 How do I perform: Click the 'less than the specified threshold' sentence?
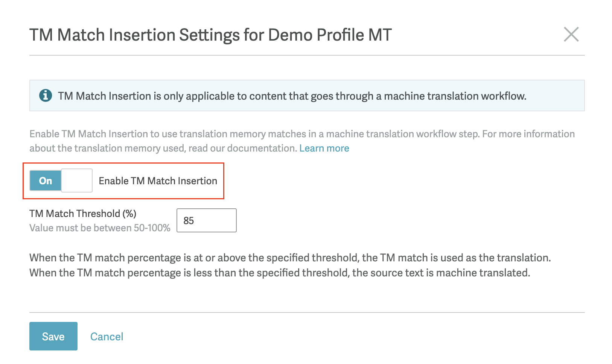(x=280, y=273)
